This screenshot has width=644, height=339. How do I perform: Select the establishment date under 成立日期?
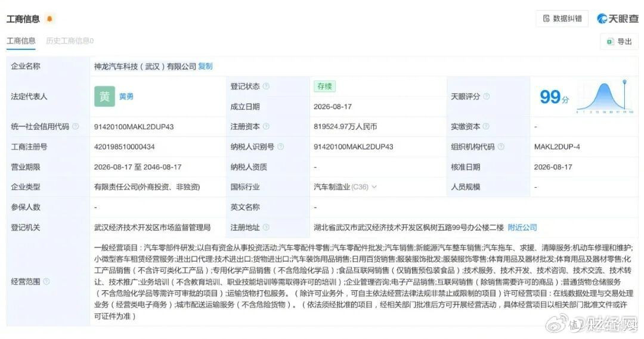tap(333, 107)
